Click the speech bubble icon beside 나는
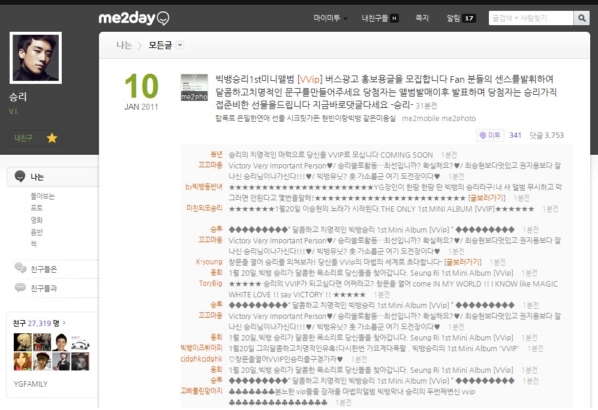598x410 pixels. click(20, 176)
